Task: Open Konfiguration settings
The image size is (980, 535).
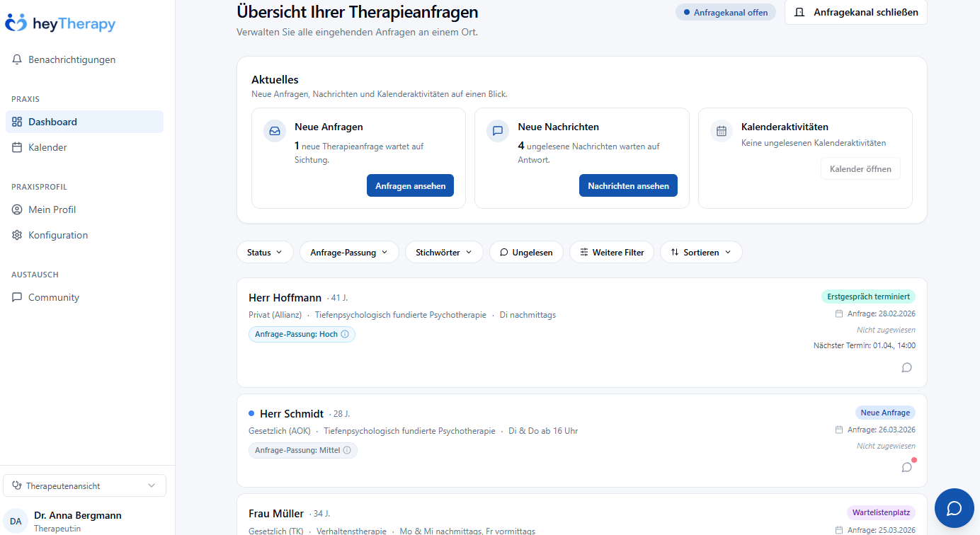Action: (84, 235)
